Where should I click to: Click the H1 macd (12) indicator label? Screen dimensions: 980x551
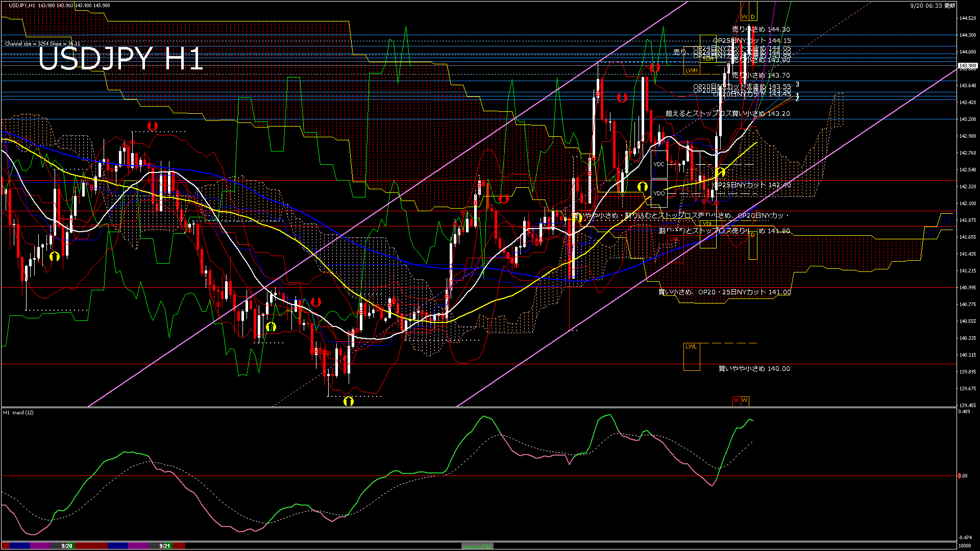click(x=18, y=412)
